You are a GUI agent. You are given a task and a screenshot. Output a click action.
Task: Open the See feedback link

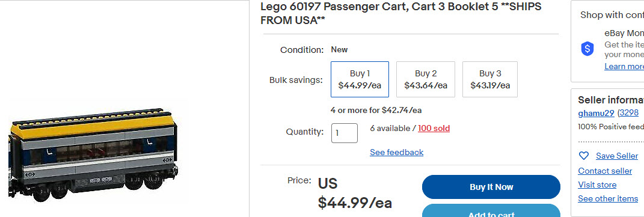(396, 152)
